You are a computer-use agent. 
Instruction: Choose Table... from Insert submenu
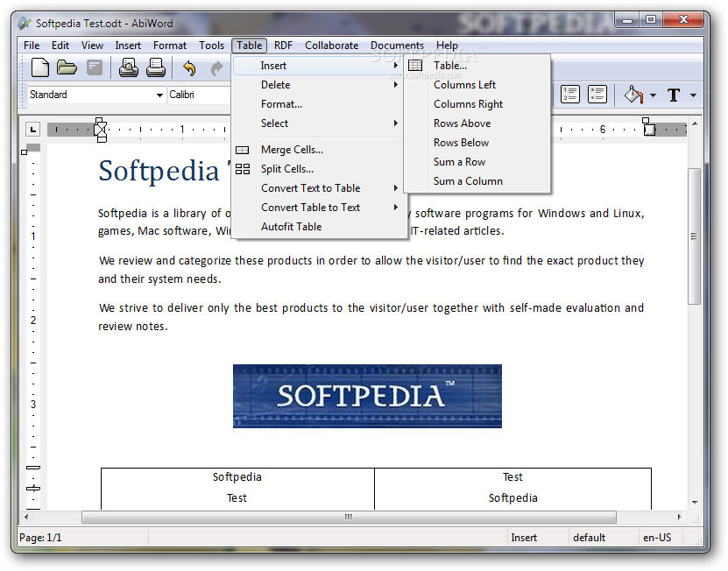point(477,66)
